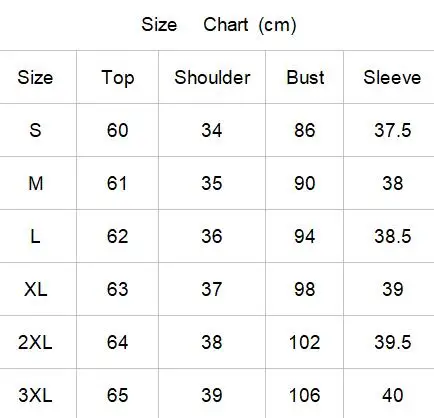Click the L size row label
The width and height of the screenshot is (434, 418).
pyautogui.click(x=35, y=236)
